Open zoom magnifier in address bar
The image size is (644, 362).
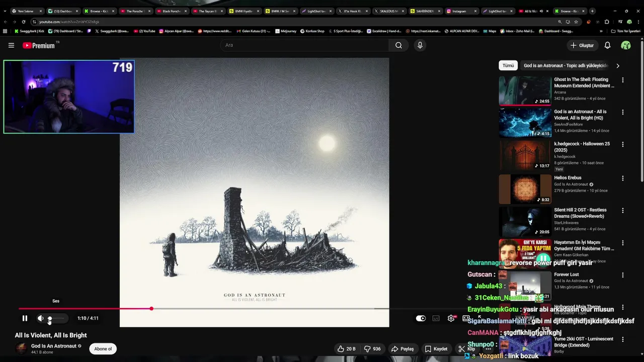[559, 22]
